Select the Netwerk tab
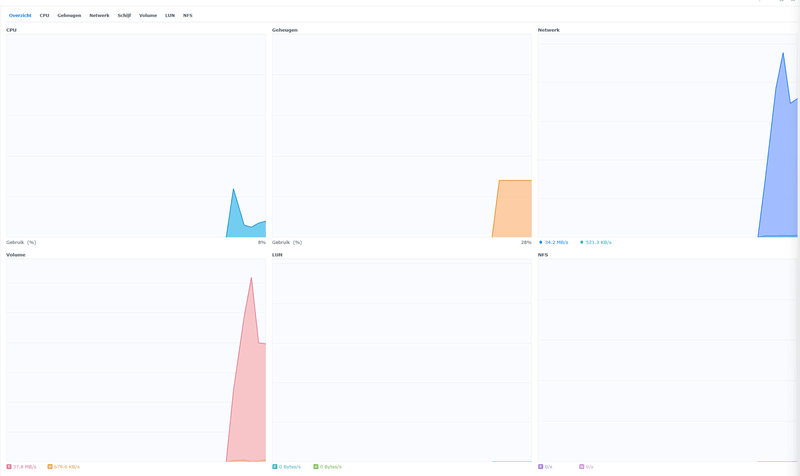This screenshot has width=800, height=476. coord(99,15)
